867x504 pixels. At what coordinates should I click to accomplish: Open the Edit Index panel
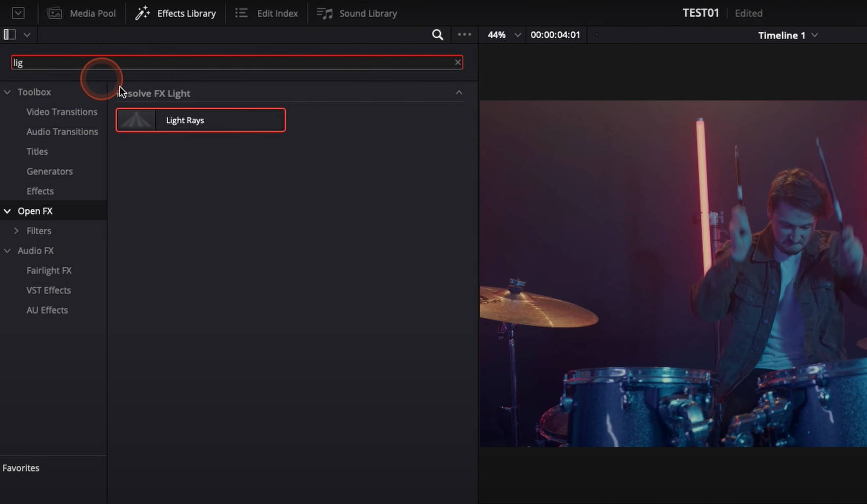coord(266,13)
